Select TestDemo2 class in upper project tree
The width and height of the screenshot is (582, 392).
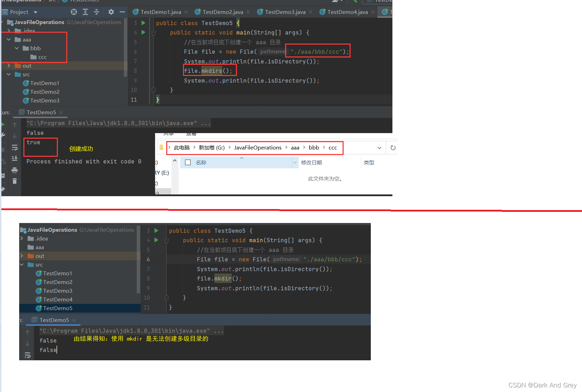41,92
